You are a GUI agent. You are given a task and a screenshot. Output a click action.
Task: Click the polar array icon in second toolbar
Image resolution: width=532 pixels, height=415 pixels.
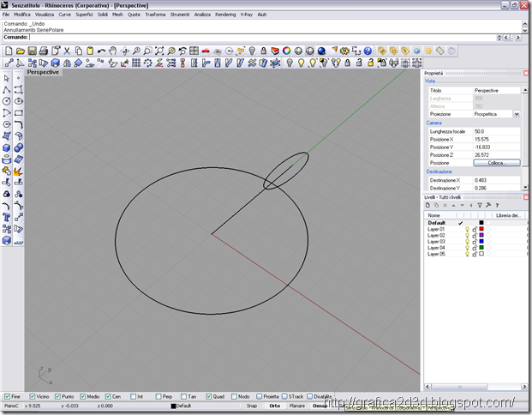click(148, 63)
